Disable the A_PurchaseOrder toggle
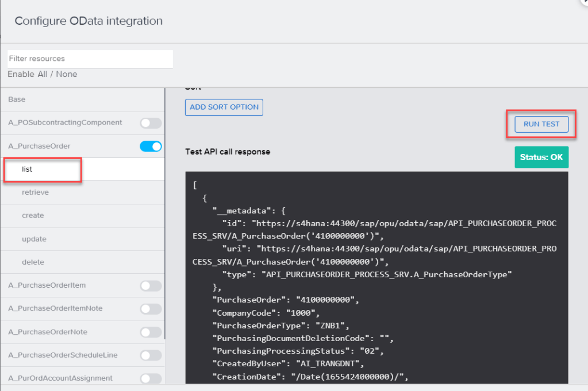The image size is (588, 391). (x=151, y=146)
